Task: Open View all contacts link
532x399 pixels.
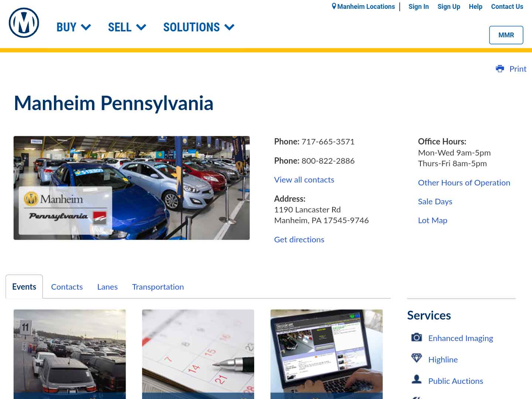Action: tap(304, 180)
